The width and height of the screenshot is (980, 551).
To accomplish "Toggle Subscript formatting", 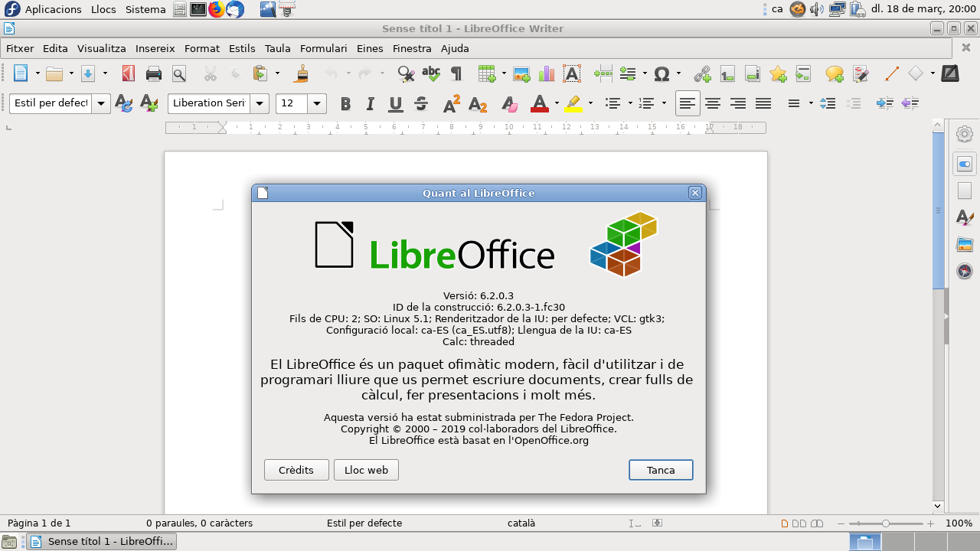I will [x=478, y=103].
